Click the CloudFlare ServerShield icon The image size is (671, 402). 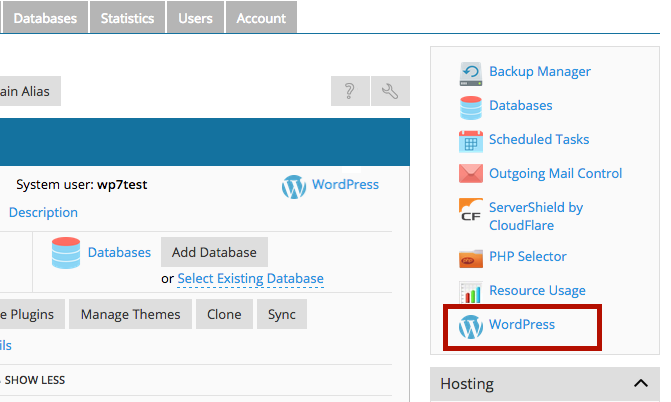[471, 210]
